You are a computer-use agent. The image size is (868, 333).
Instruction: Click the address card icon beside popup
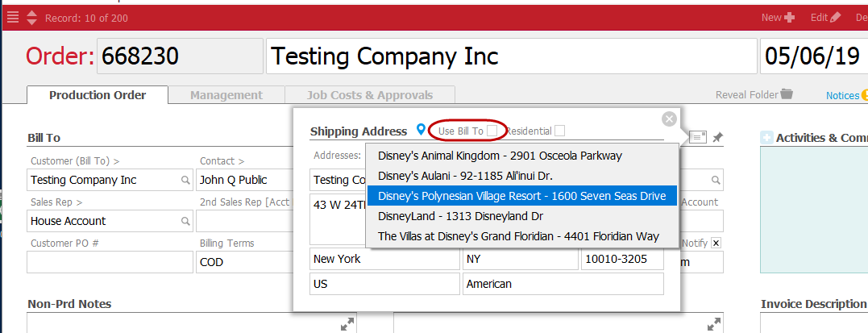[698, 137]
